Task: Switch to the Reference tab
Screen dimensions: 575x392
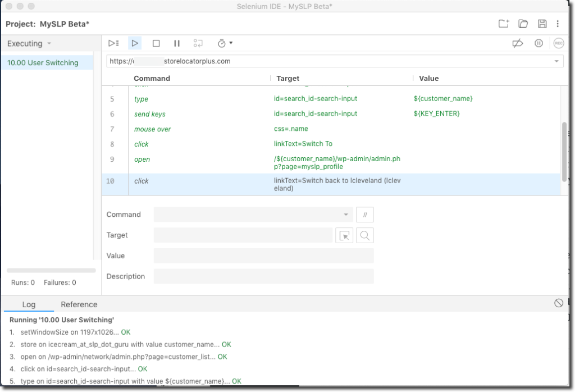Action: [79, 304]
